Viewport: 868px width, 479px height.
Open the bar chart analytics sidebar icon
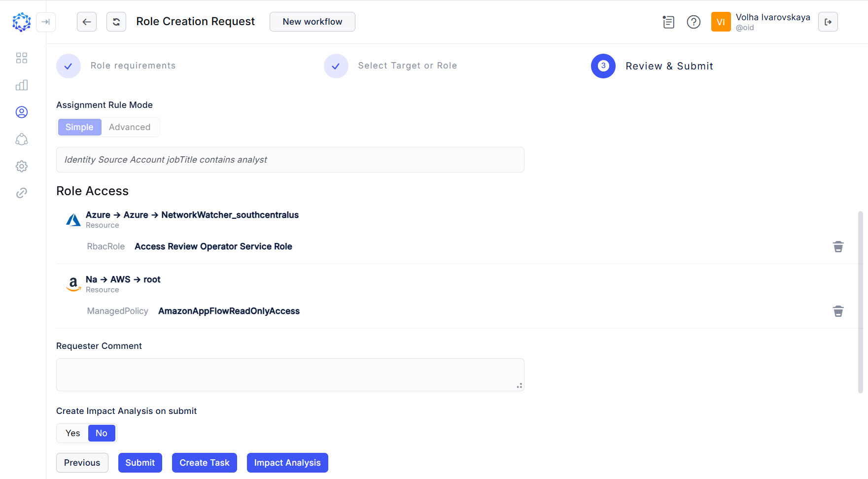click(22, 85)
